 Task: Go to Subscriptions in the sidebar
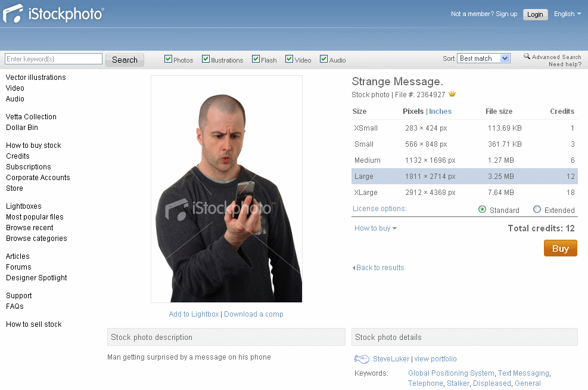pyautogui.click(x=29, y=166)
